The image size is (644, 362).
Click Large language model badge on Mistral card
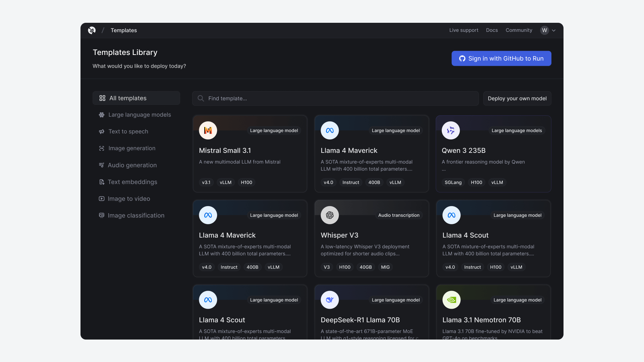(274, 130)
